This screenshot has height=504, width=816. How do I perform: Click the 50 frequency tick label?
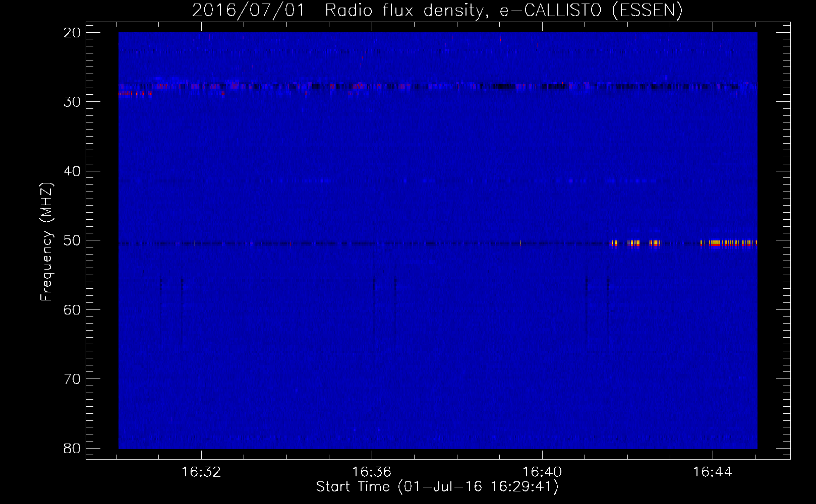pyautogui.click(x=72, y=240)
